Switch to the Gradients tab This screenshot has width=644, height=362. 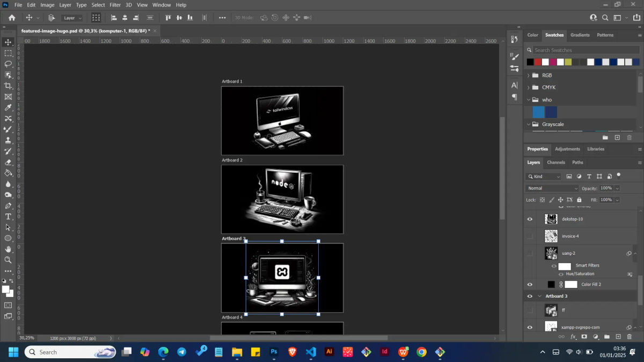click(580, 35)
